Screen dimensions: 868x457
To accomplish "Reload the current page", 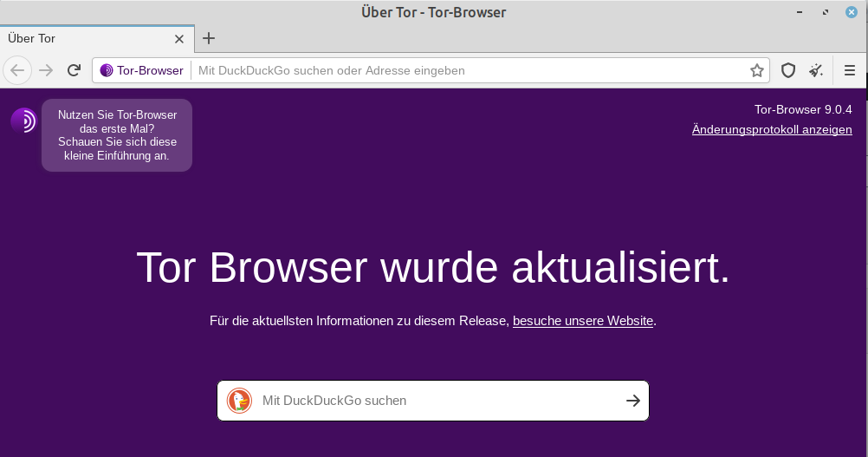I will click(74, 70).
